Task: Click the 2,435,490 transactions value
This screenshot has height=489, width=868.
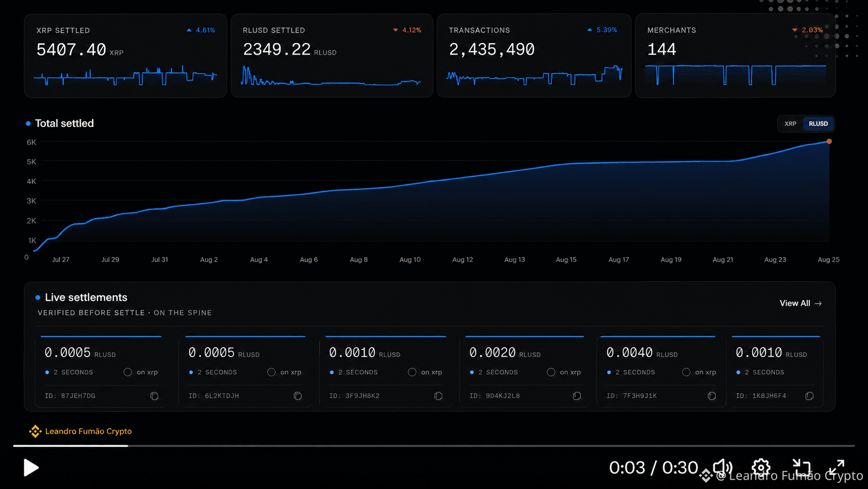Action: (492, 50)
